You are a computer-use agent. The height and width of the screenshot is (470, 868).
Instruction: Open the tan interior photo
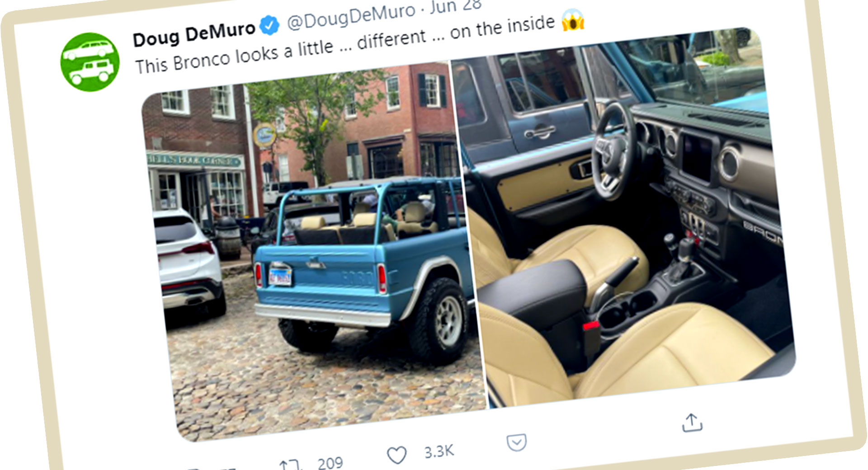pyautogui.click(x=624, y=217)
